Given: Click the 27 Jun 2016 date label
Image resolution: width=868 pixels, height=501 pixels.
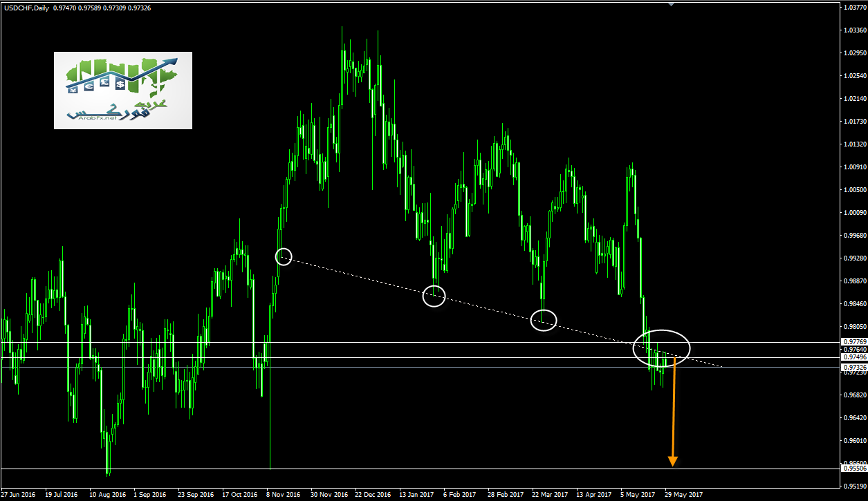Looking at the screenshot, I should (18, 495).
